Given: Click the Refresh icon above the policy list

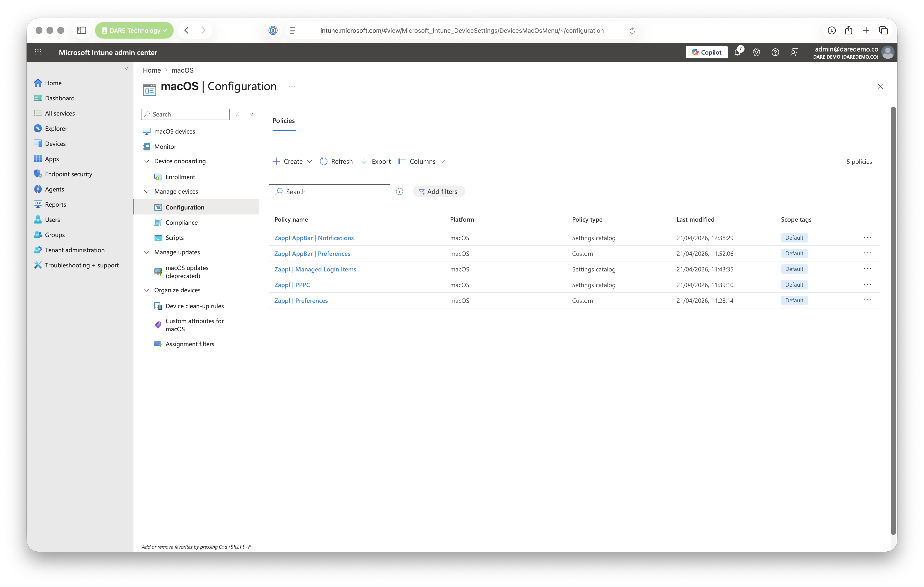Looking at the screenshot, I should (324, 161).
